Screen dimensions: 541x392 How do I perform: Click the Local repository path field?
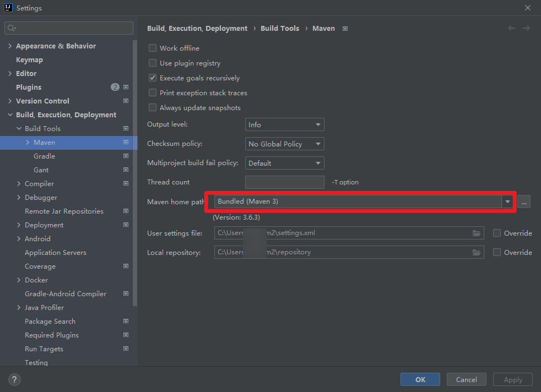tap(349, 252)
